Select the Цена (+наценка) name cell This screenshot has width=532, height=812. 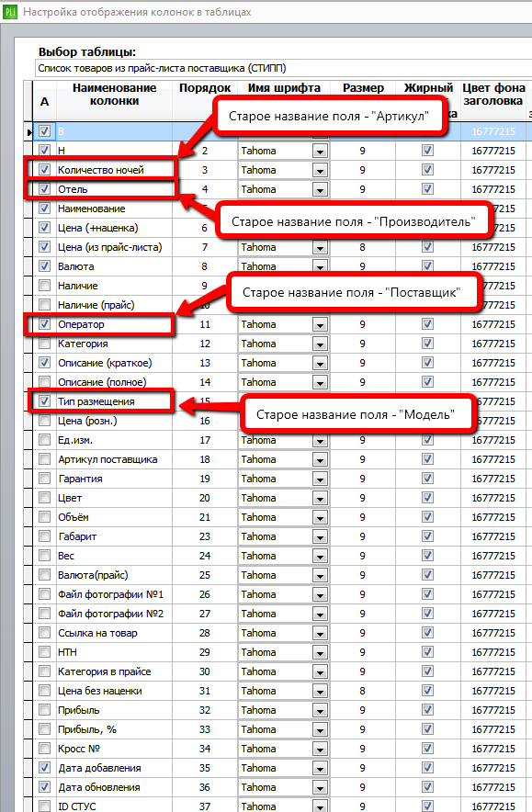coord(114,228)
